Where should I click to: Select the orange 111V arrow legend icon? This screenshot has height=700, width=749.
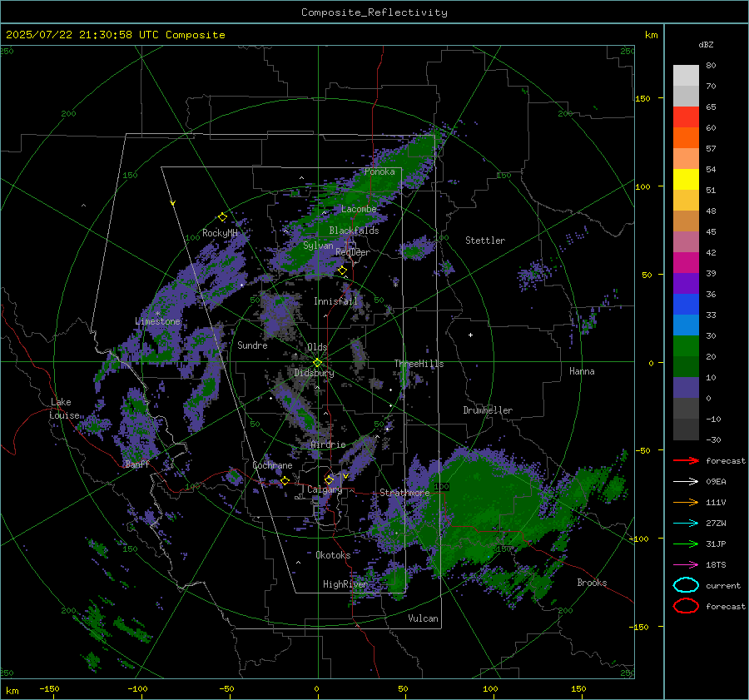[686, 502]
